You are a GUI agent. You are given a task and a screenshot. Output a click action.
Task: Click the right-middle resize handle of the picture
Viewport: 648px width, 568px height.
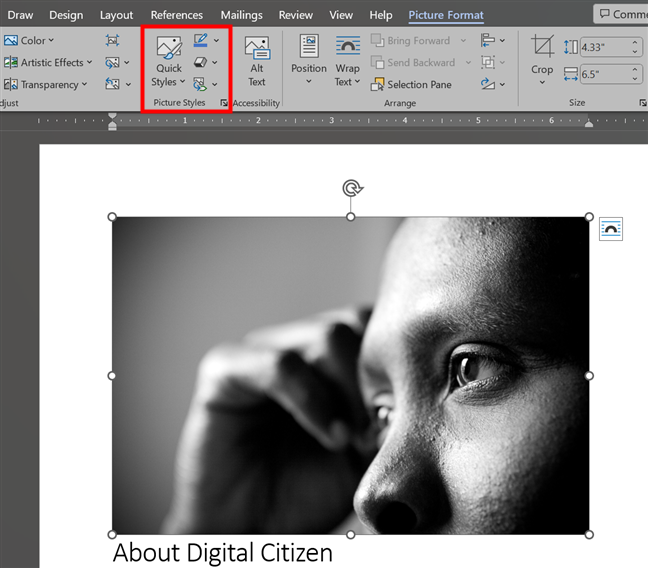point(589,375)
